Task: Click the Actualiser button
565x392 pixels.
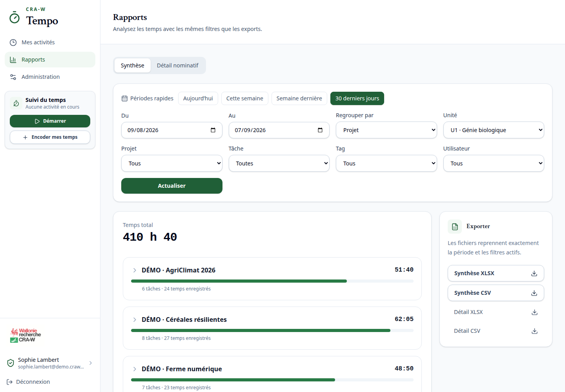Action: [x=172, y=186]
